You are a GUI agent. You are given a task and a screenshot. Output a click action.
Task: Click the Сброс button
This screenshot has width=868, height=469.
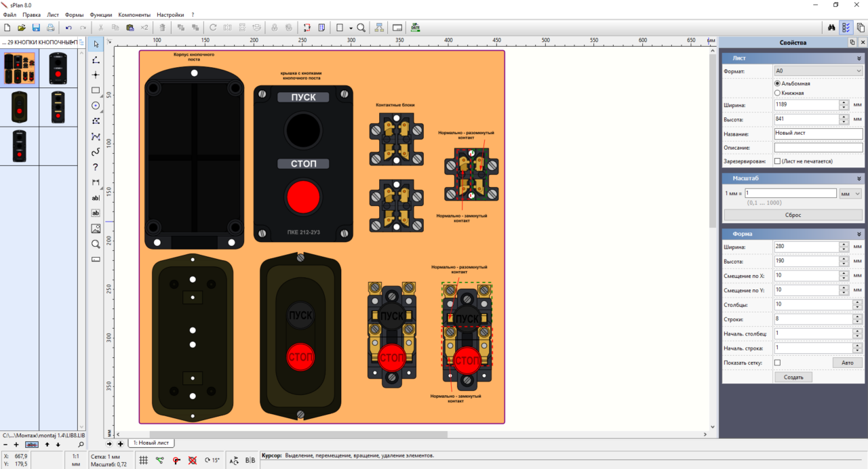[793, 215]
